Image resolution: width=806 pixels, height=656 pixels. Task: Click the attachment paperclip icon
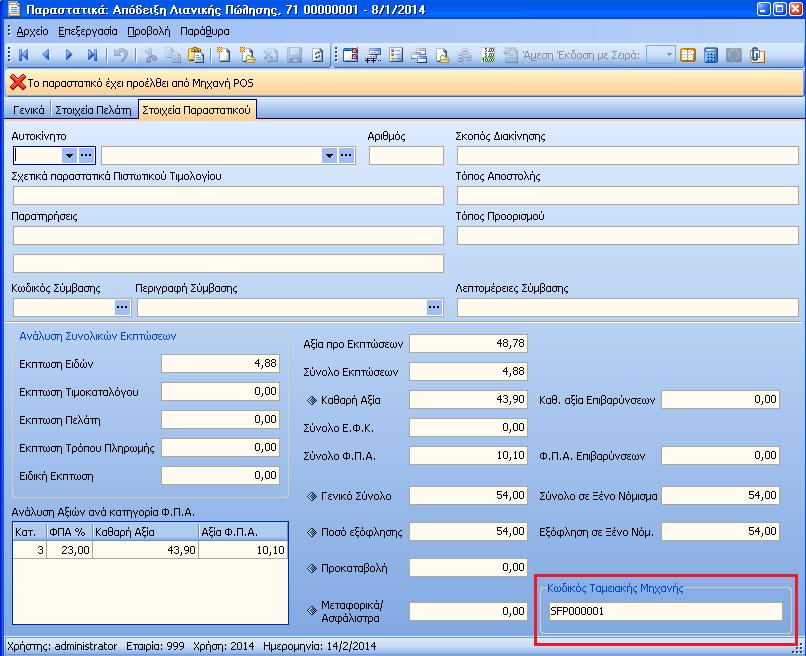click(x=757, y=54)
